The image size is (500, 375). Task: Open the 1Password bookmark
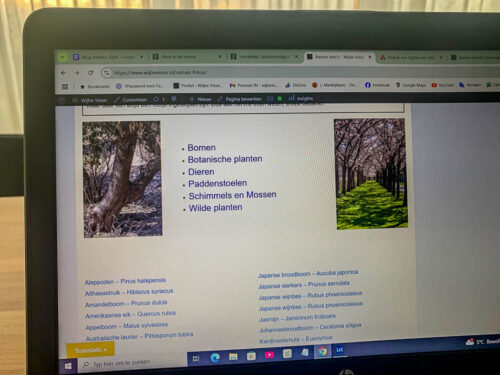(140, 86)
